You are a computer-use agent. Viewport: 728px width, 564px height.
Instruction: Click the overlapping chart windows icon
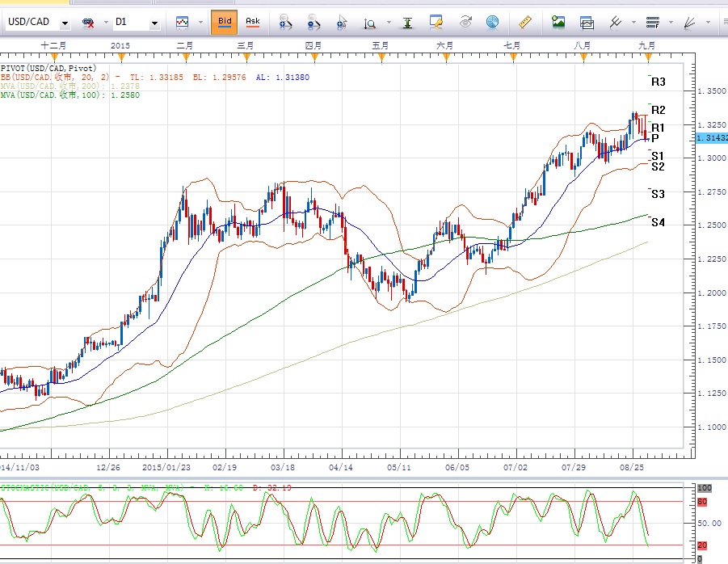pos(587,23)
